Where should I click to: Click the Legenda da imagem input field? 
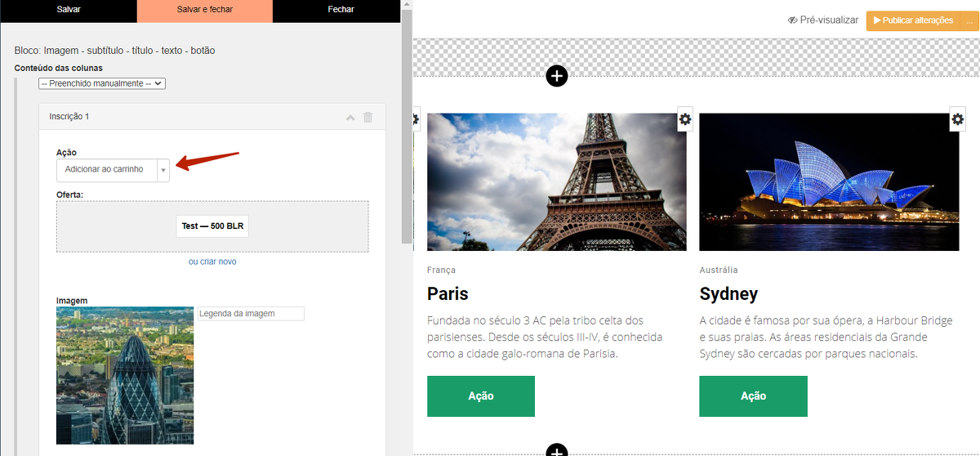251,314
